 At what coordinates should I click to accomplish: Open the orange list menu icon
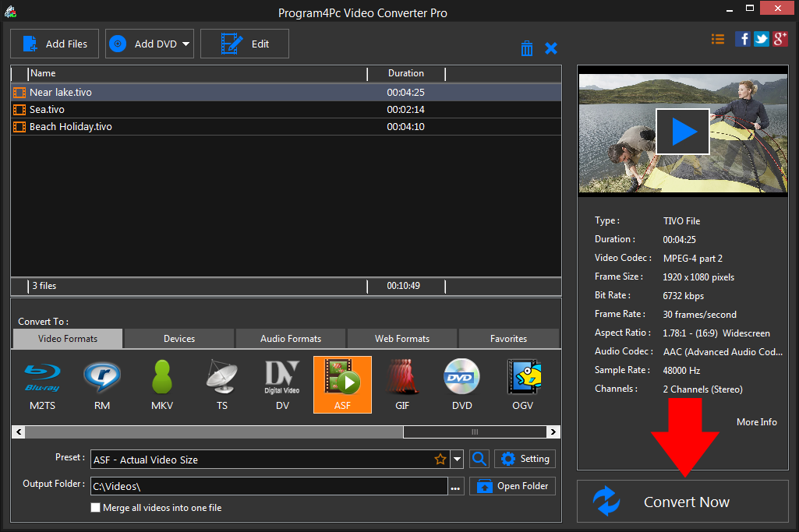click(718, 39)
